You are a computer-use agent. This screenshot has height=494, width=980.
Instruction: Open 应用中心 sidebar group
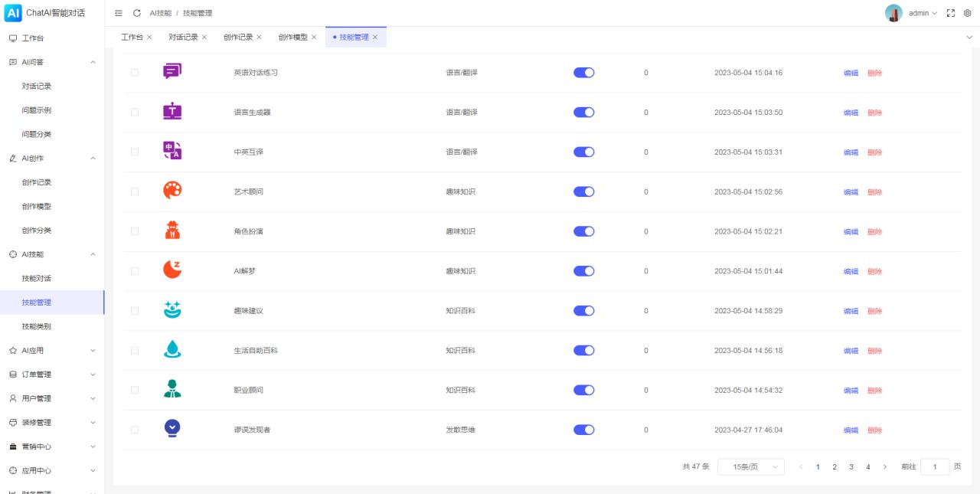52,470
